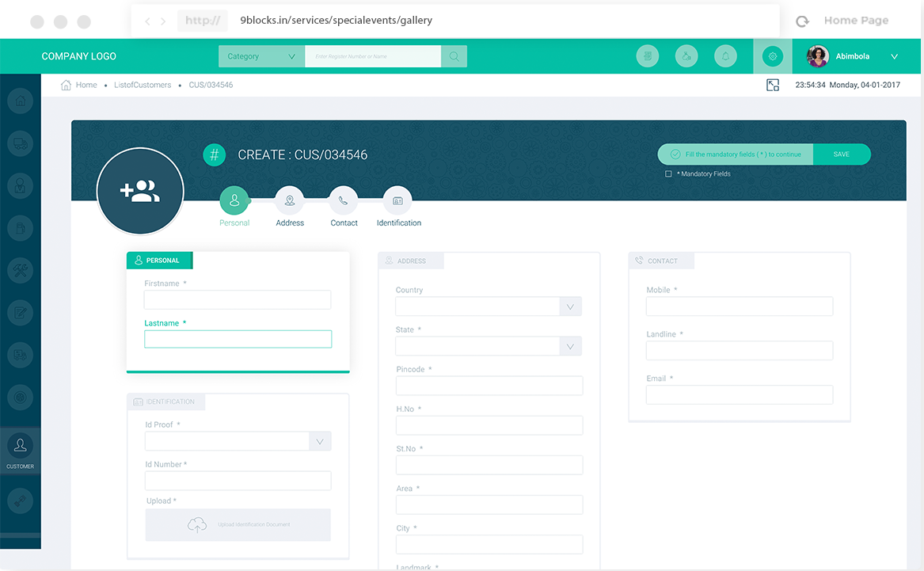Click the expand fullscreen icon
Screen dimensions: 924x571
[773, 85]
